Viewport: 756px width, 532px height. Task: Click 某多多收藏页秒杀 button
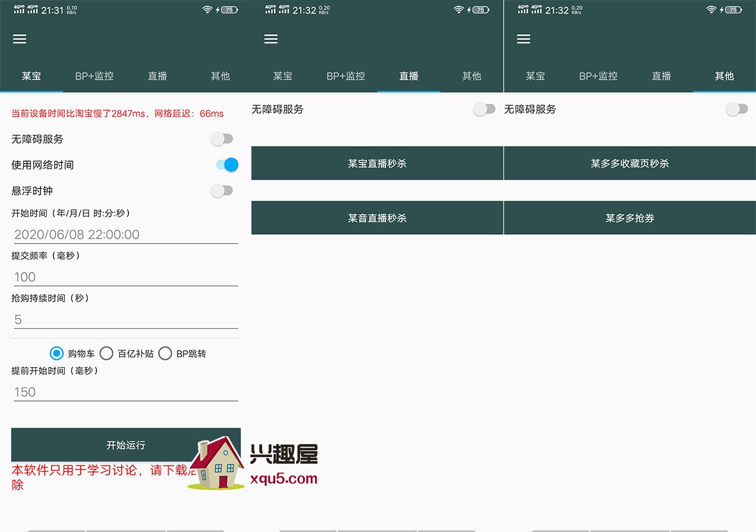click(x=630, y=164)
